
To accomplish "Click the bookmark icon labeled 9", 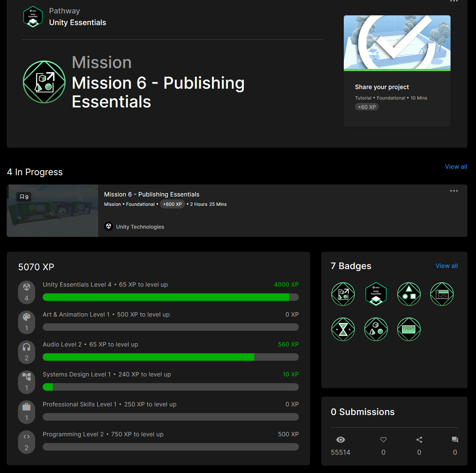I will click(x=24, y=197).
